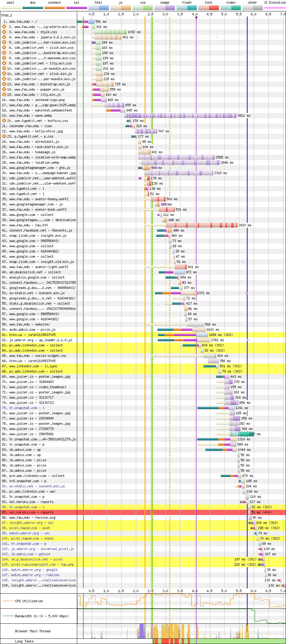This screenshot has height=644, width=286.
Task: Select the Step_1 header label
Action: [6, 15]
